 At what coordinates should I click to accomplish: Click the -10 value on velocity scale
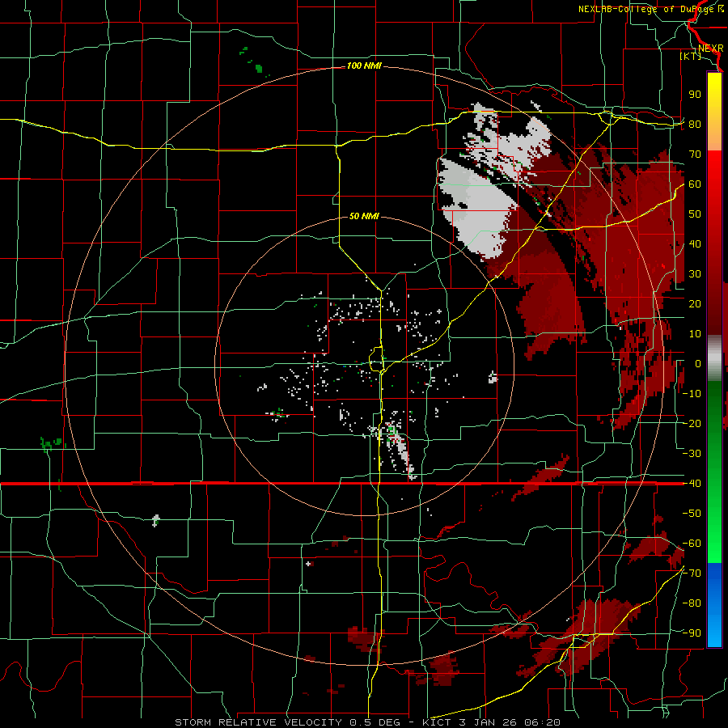pyautogui.click(x=692, y=394)
